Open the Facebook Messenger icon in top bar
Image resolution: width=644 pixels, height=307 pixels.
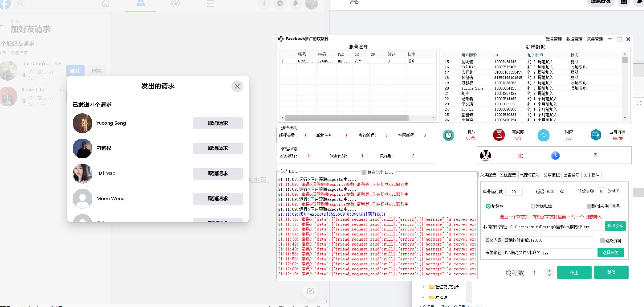click(280, 3)
